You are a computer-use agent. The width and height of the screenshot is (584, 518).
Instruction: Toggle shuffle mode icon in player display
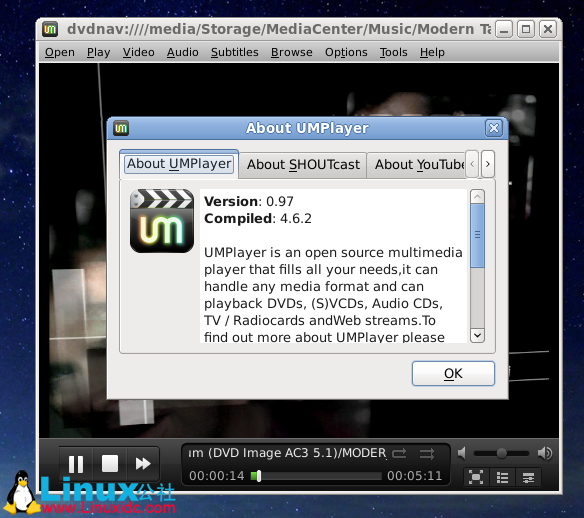click(x=427, y=454)
